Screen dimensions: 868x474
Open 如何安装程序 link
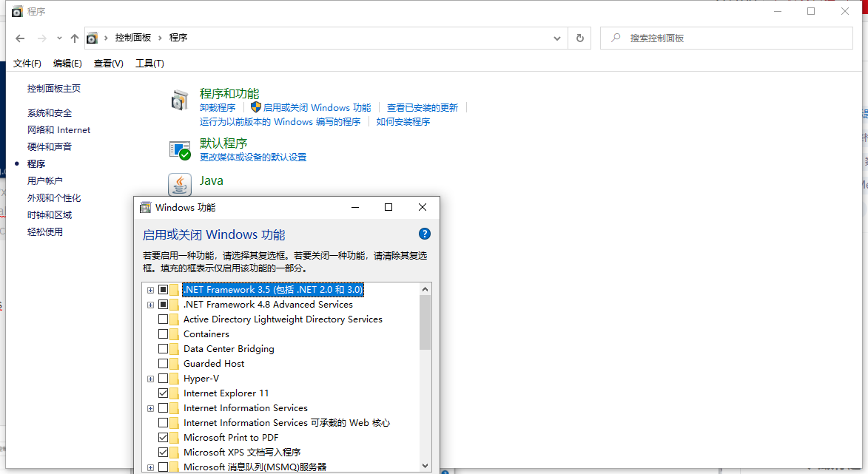click(x=403, y=122)
